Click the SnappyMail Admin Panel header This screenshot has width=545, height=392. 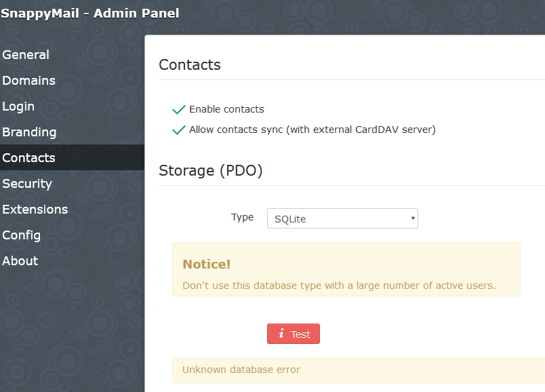[x=90, y=13]
